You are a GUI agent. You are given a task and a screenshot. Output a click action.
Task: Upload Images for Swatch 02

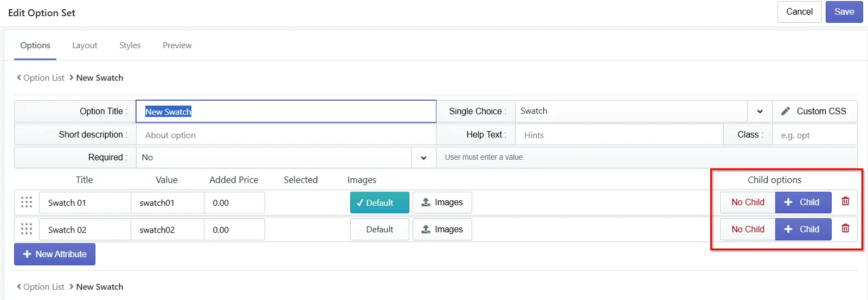(x=442, y=229)
